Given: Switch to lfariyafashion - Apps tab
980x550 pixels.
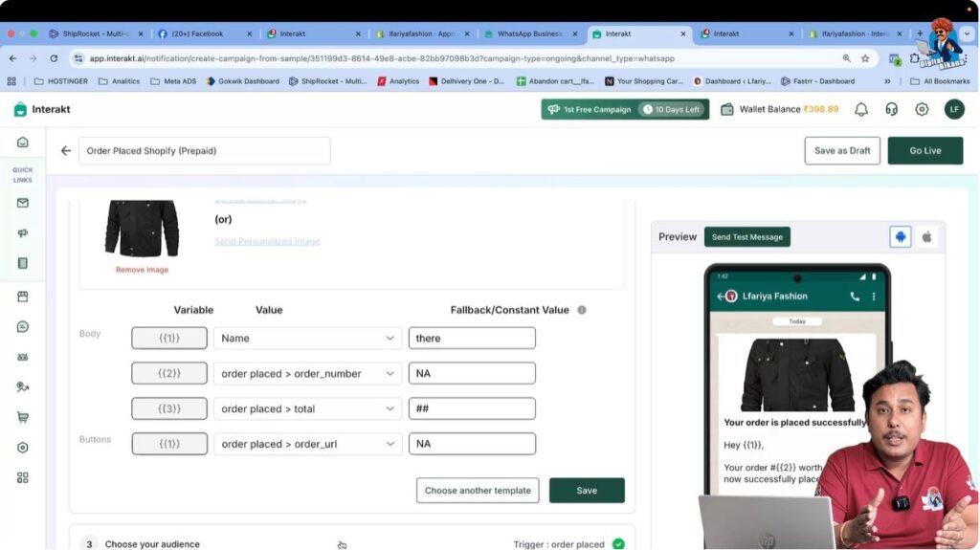Looking at the screenshot, I should pyautogui.click(x=422, y=33).
